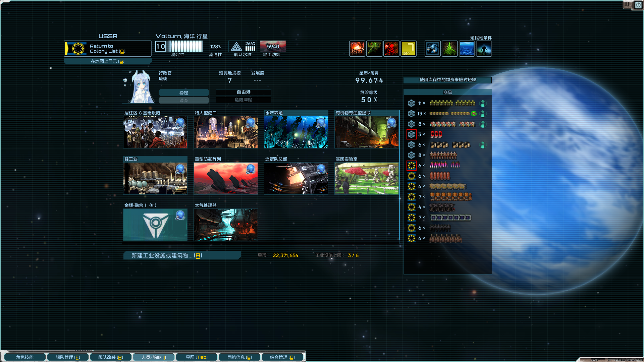Viewport: 644px width, 362px height.
Task: Click the red skull pirate activity condition icon
Action: 391,49
